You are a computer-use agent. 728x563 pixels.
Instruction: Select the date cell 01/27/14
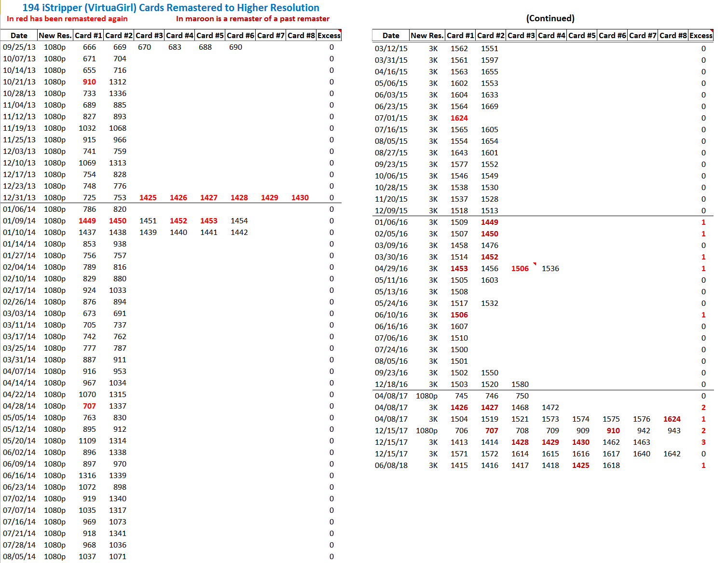[19, 256]
